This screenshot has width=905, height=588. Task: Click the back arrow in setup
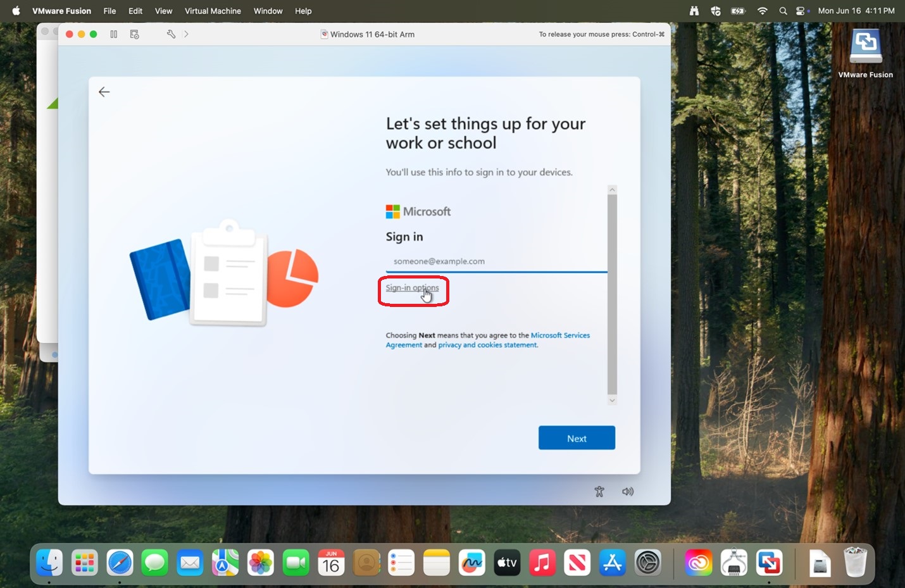point(104,92)
